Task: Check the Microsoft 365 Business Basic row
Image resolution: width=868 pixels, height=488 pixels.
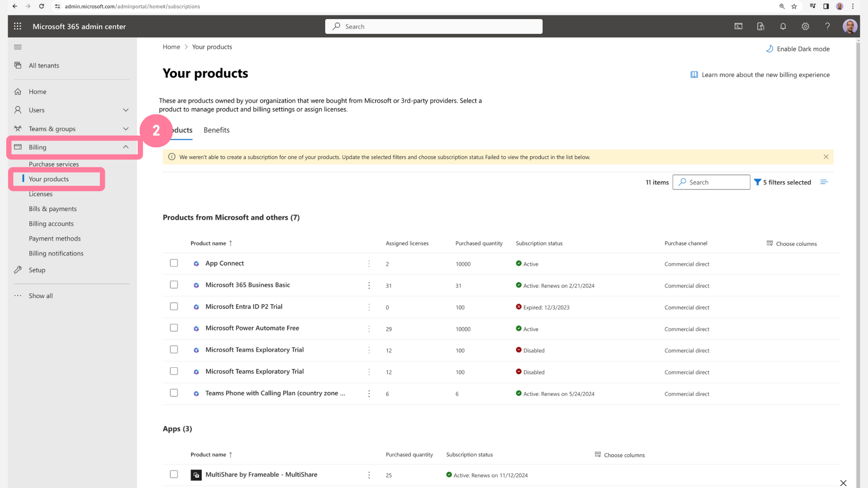Action: (x=174, y=285)
